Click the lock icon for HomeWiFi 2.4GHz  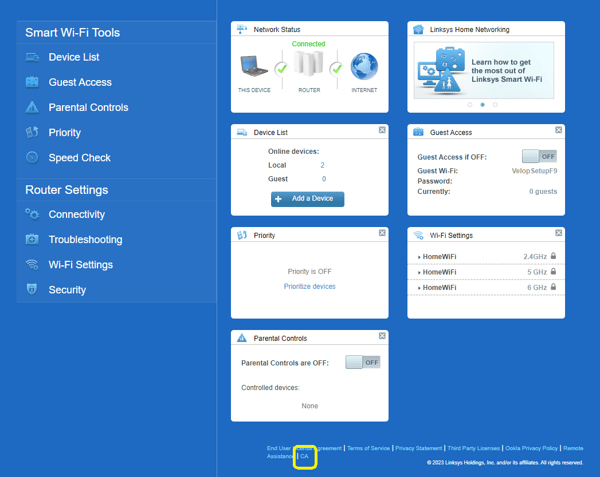coord(553,256)
